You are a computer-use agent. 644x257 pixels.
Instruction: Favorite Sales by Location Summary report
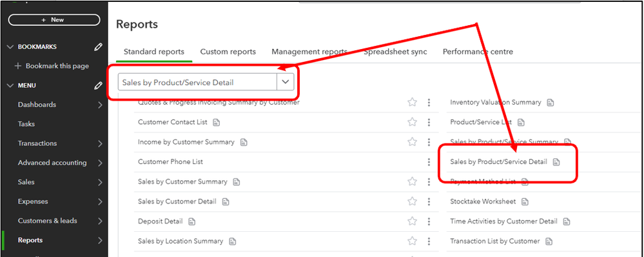(413, 241)
